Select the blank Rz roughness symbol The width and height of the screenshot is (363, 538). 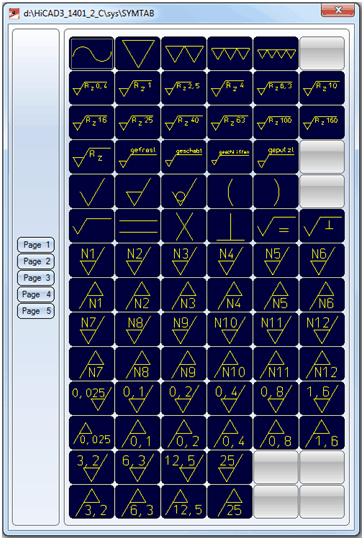92,157
